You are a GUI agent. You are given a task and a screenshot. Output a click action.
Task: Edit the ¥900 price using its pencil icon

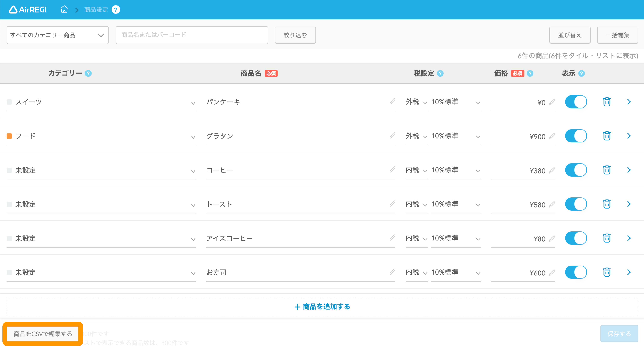coord(552,136)
